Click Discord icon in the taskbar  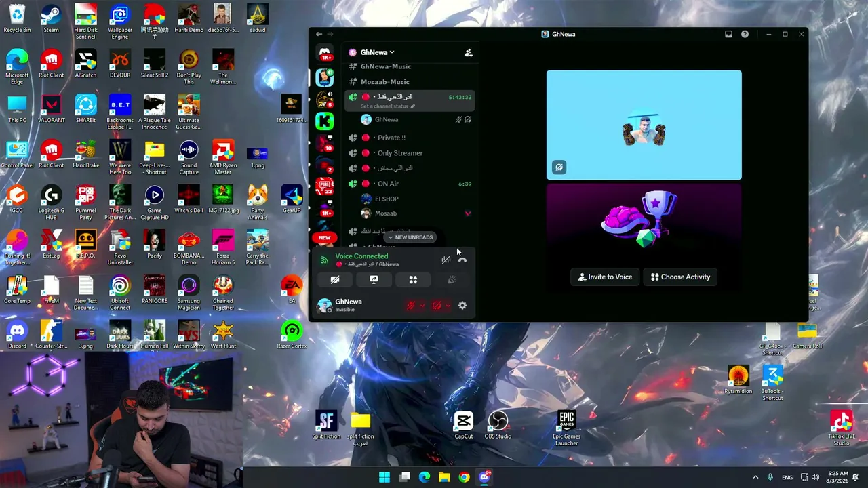tap(484, 477)
